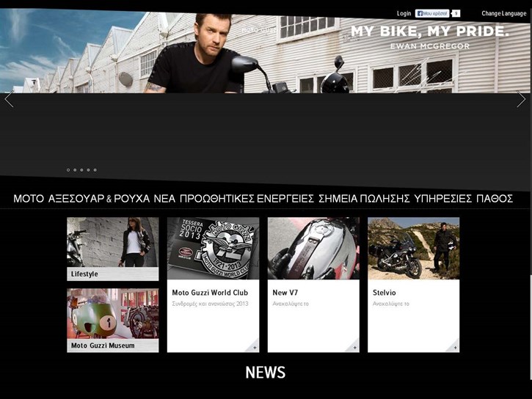Click the Moto Guzzi World Club title
Viewport: 532px width, 399px height.
(x=210, y=293)
